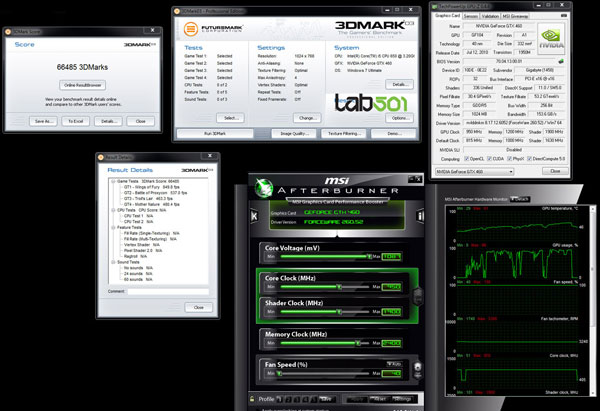Click the Futuremark orange logo
The height and width of the screenshot is (411, 600).
(x=191, y=29)
